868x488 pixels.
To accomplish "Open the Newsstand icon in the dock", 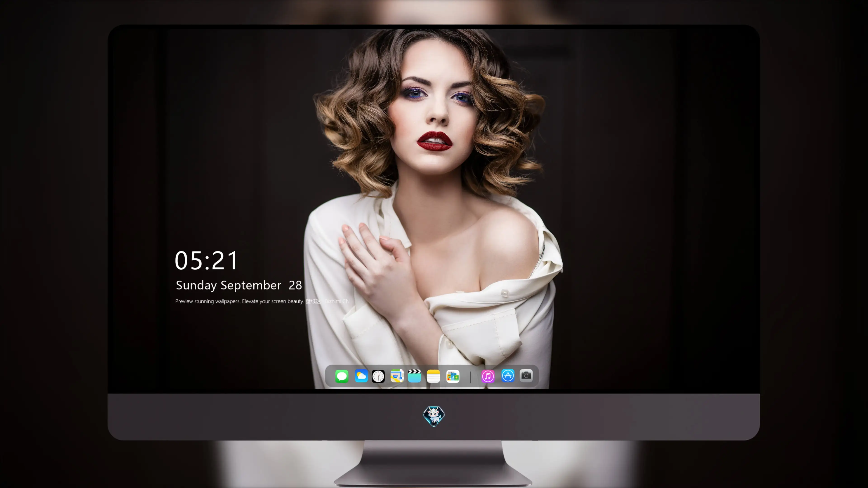I will pyautogui.click(x=453, y=376).
